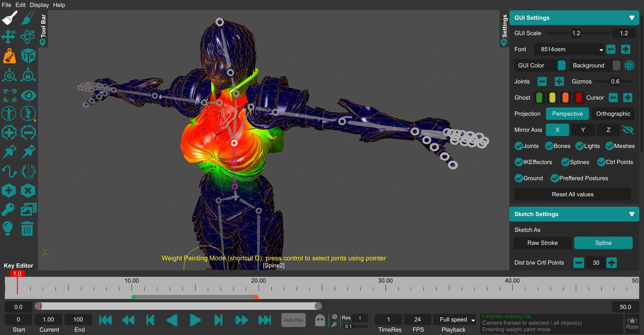Toggle the Preffered Postures checkbox
Viewport: 644px width, 335px height.
pos(554,178)
